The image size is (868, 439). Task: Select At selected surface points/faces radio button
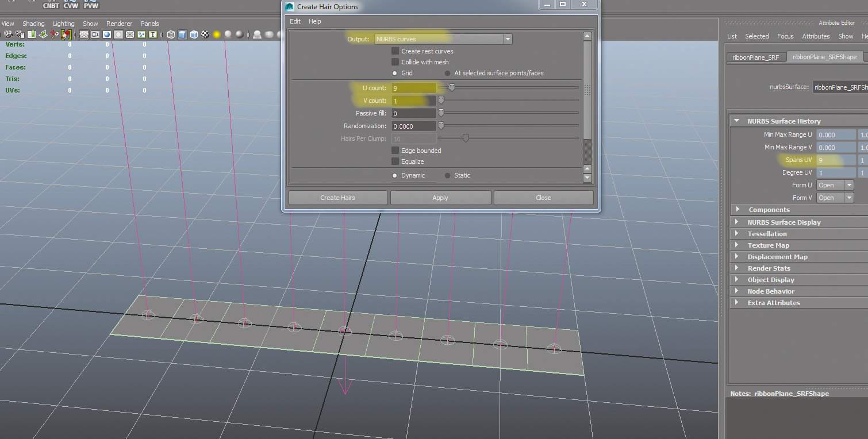(447, 73)
